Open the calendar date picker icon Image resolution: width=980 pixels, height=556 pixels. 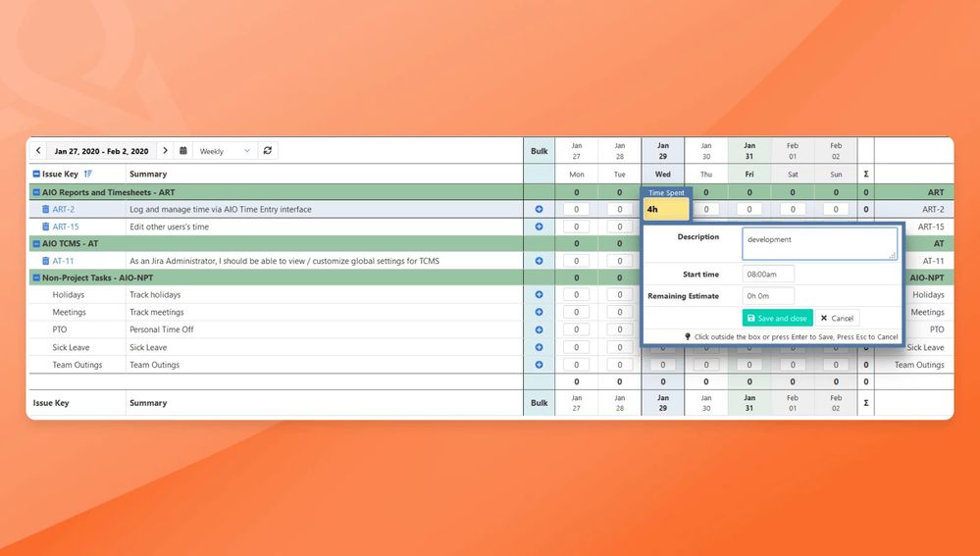pos(183,151)
